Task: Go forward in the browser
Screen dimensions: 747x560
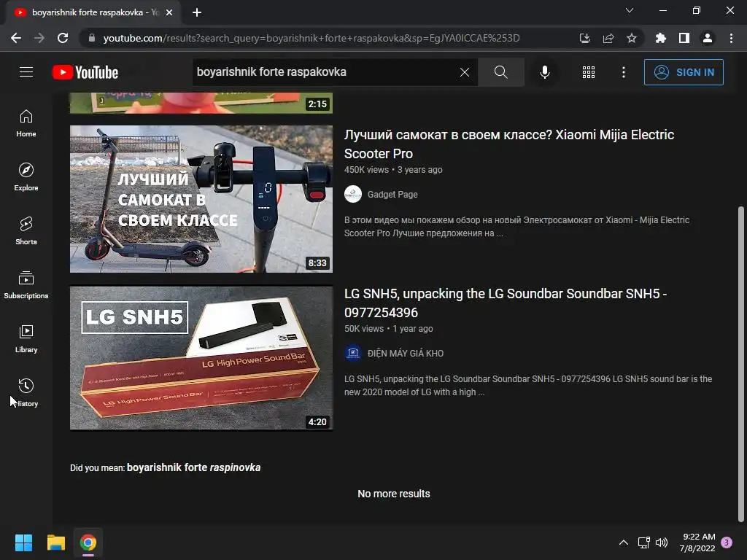Action: coord(39,38)
